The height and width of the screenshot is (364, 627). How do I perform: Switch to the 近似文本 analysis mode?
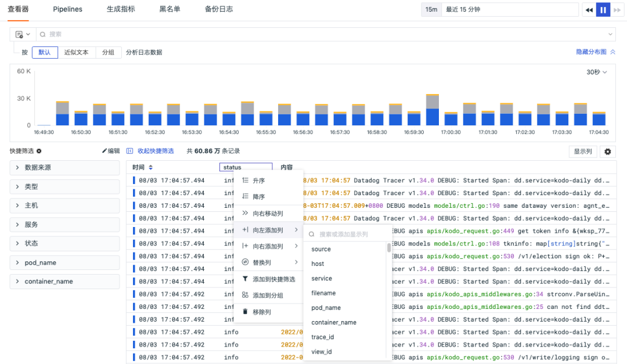coord(76,52)
